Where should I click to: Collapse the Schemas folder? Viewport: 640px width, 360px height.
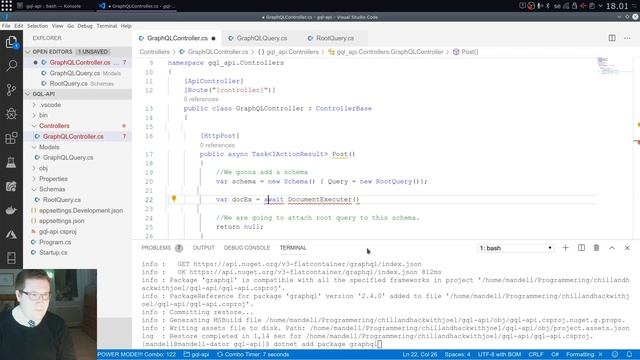point(52,189)
